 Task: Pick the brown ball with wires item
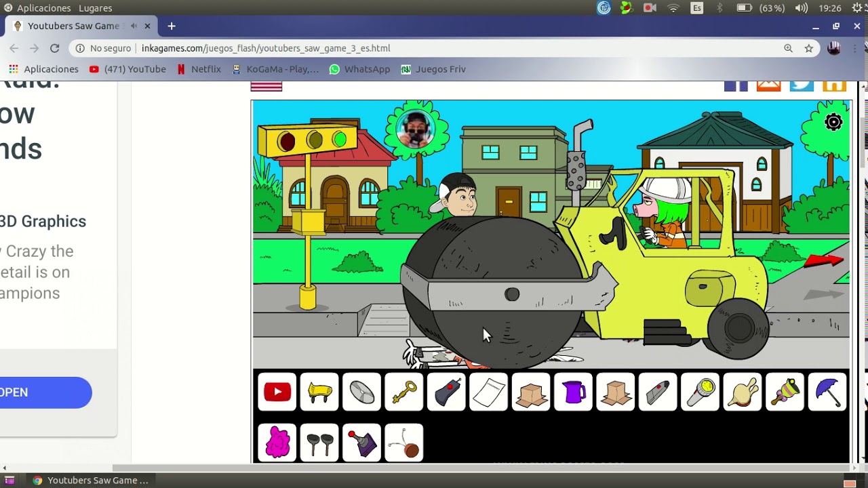tap(404, 443)
